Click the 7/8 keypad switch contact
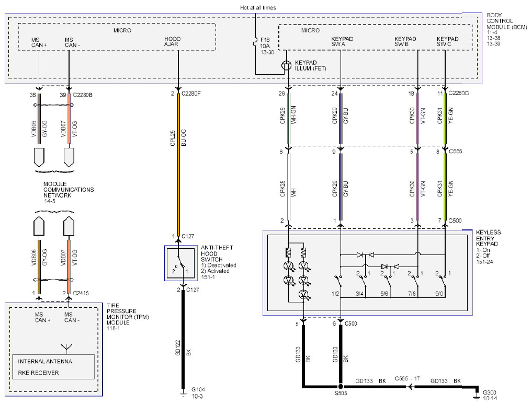The width and height of the screenshot is (532, 405). 414,282
